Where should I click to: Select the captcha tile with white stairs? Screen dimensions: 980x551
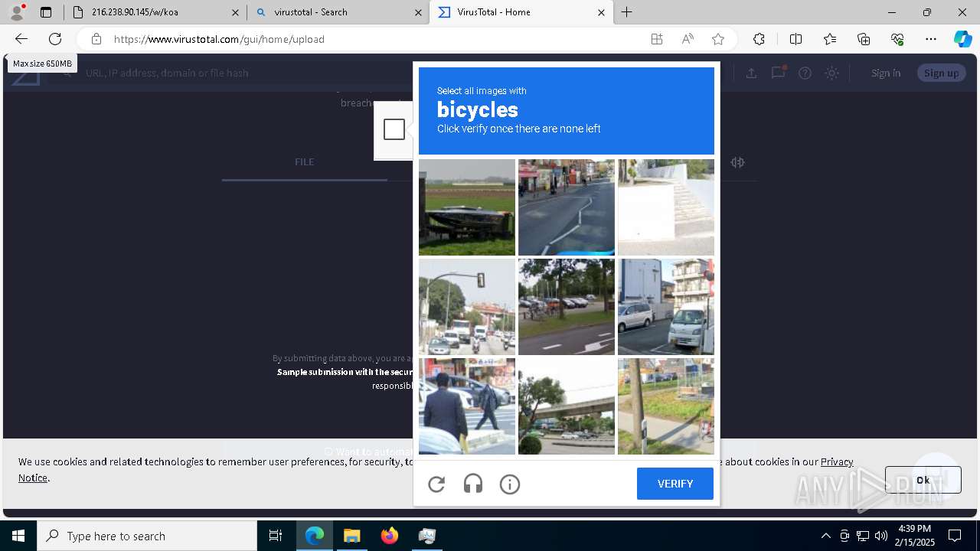(x=666, y=207)
